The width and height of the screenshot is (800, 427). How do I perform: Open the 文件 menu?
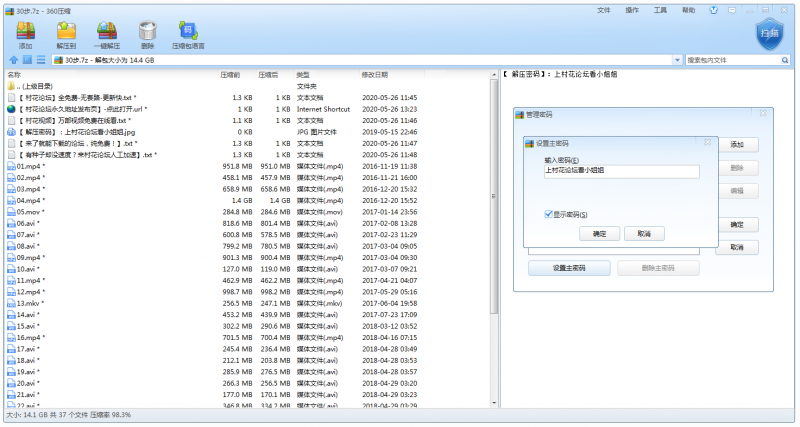603,9
